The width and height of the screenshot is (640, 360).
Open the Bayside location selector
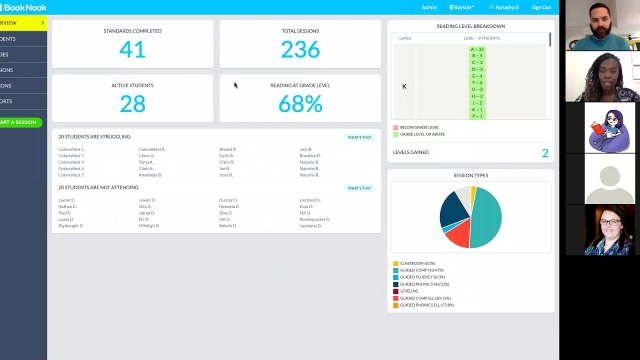coord(462,7)
